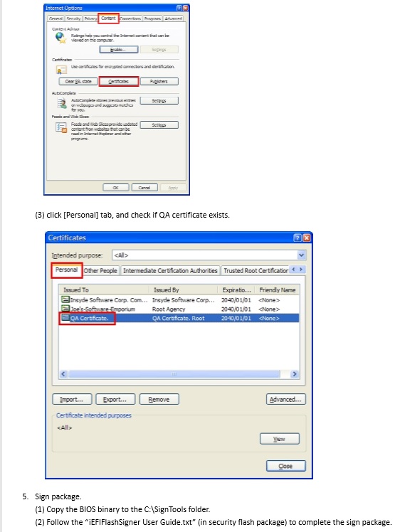Select the QA Certificate row icon
The width and height of the screenshot is (400, 532).
coord(65,318)
